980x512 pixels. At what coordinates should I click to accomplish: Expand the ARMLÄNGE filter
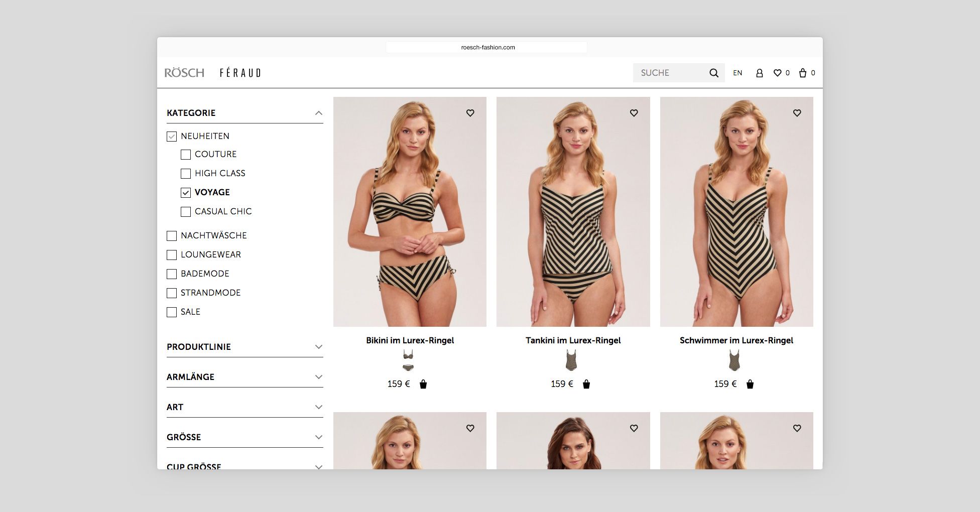pyautogui.click(x=318, y=377)
